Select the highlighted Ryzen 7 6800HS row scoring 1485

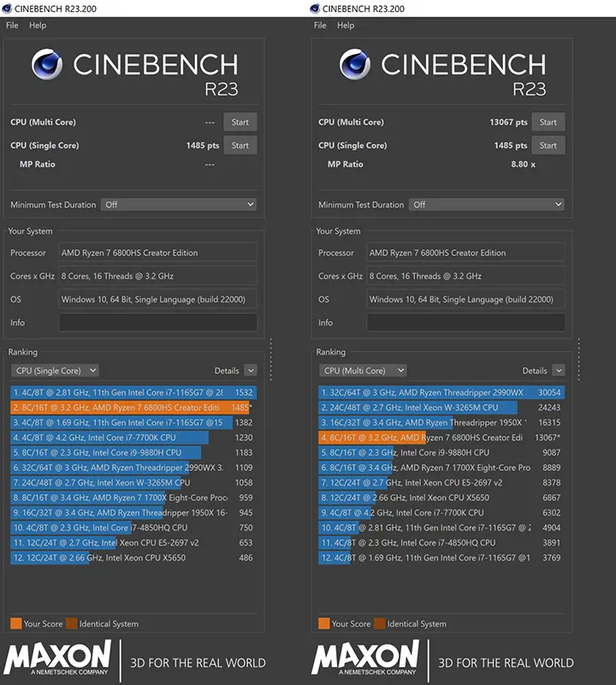click(x=128, y=408)
